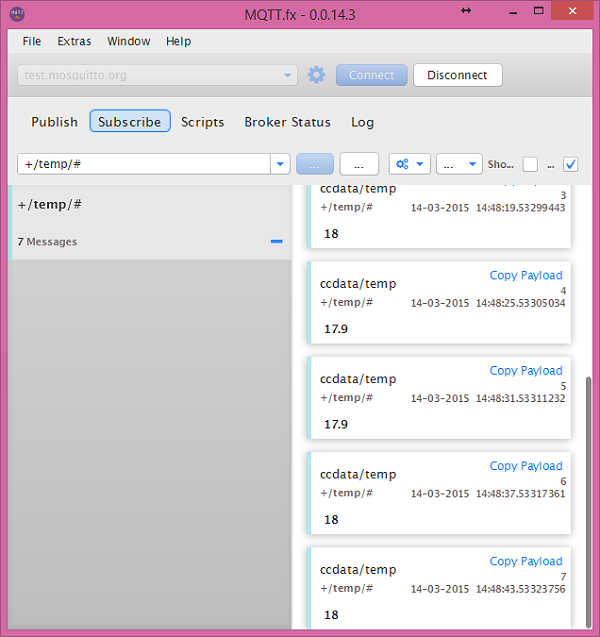Click ccdata/temp topic in message 6
The height and width of the screenshot is (637, 600).
click(358, 474)
